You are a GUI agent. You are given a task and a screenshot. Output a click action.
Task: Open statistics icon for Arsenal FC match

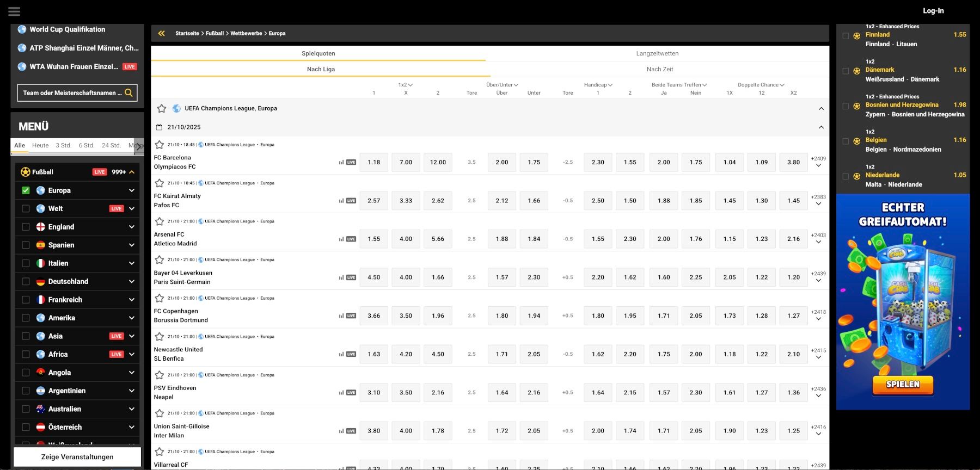(x=341, y=239)
